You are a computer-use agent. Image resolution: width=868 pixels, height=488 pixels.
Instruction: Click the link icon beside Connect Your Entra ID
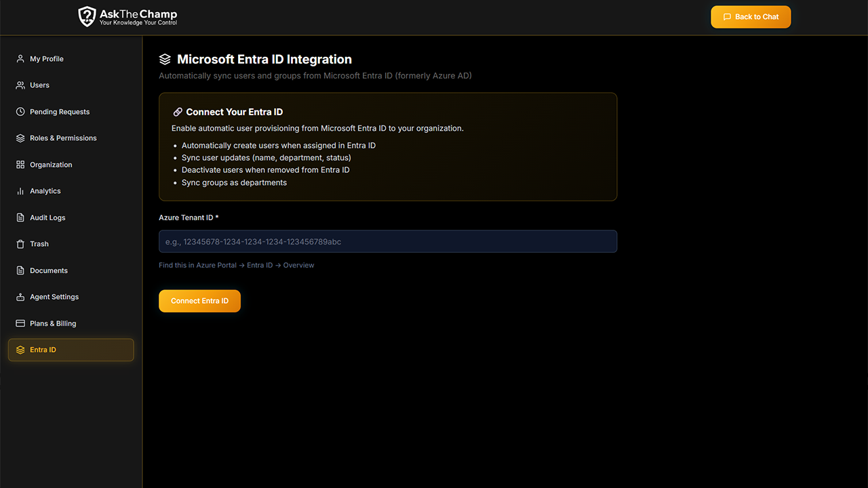178,112
